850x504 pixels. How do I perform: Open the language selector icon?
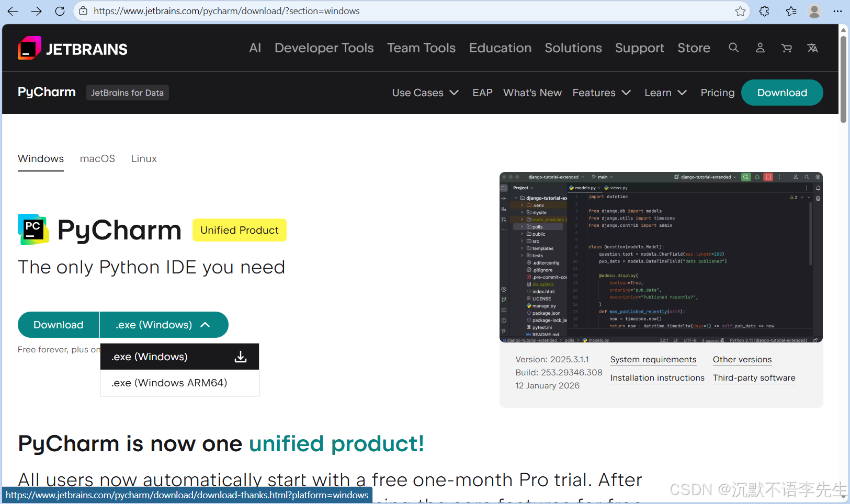click(x=812, y=48)
